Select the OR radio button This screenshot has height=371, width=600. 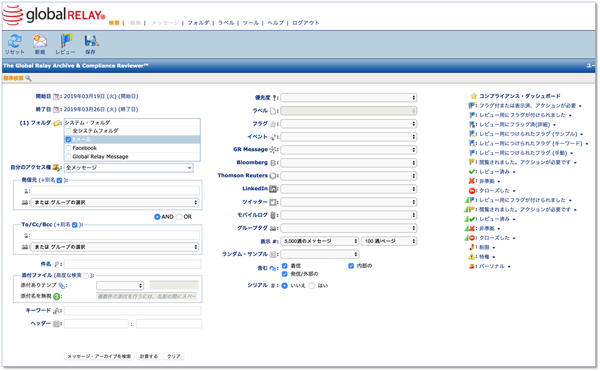(x=179, y=217)
